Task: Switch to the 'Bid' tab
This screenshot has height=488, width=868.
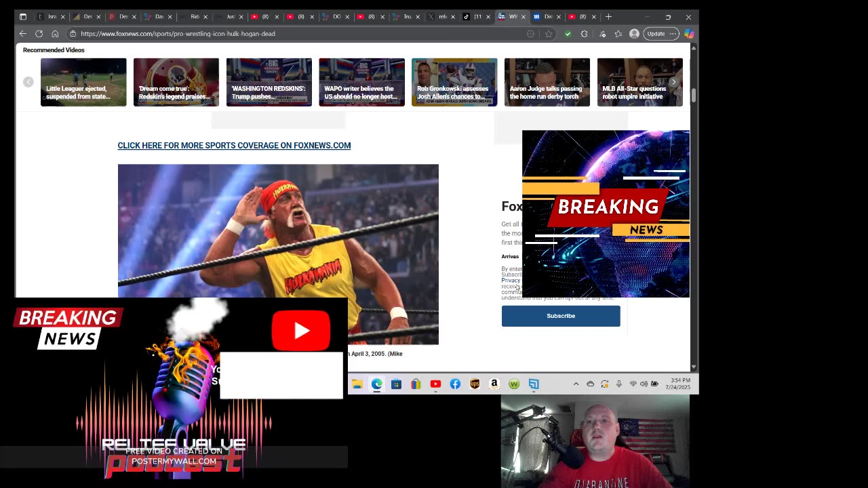Action: coord(193,17)
